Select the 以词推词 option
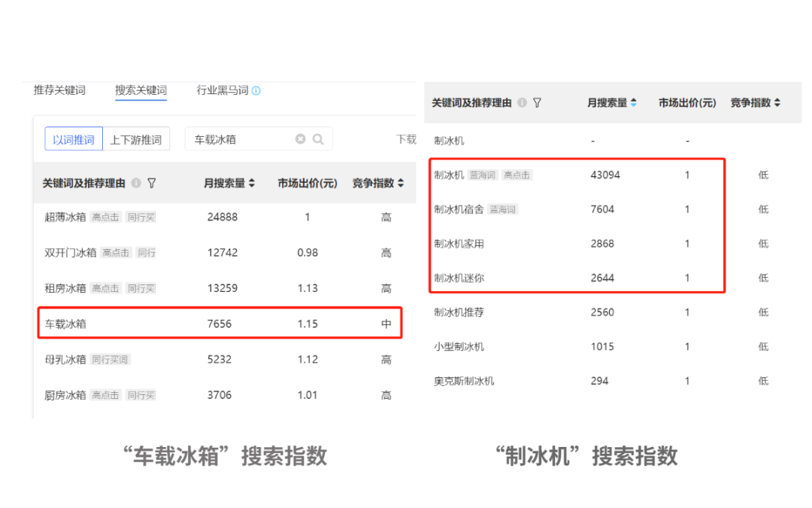The width and height of the screenshot is (812, 508). point(73,138)
